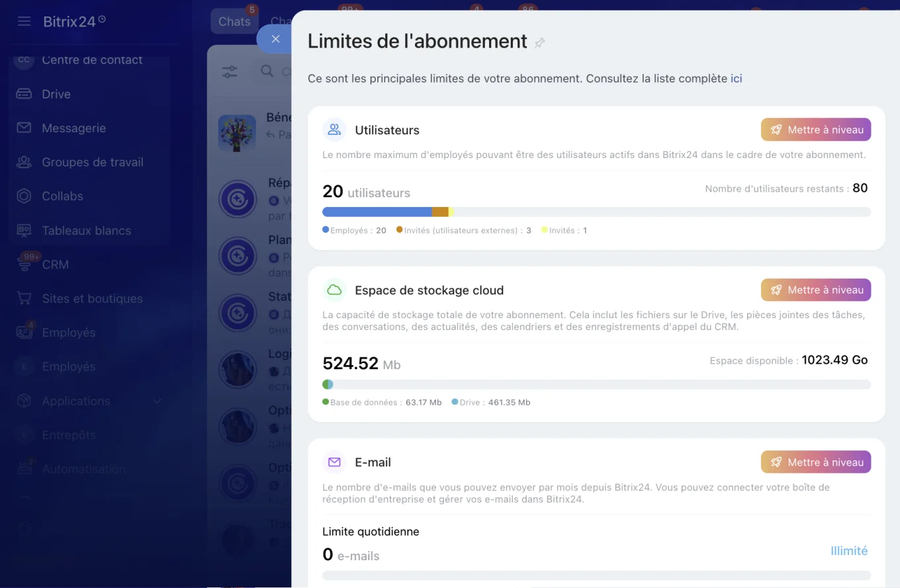Screen dimensions: 900x588
Task: Click the CC avatar for Centre de contact
Action: click(x=24, y=60)
